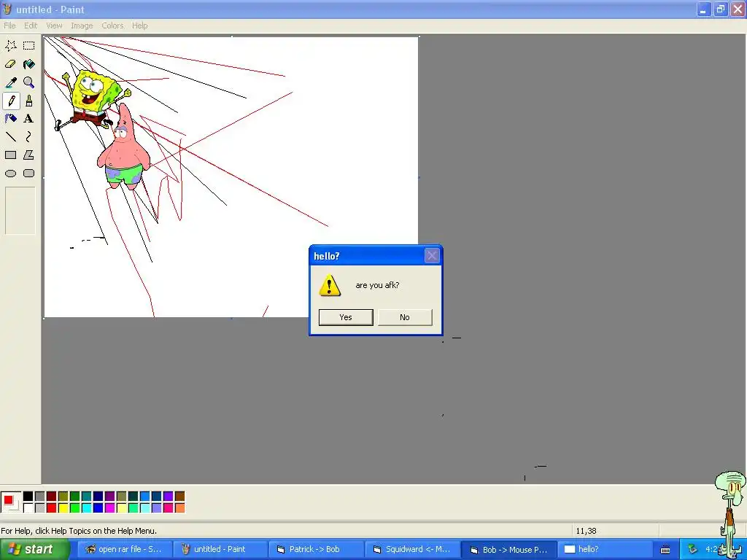
Task: Choose the Brush tool
Action: click(x=29, y=101)
